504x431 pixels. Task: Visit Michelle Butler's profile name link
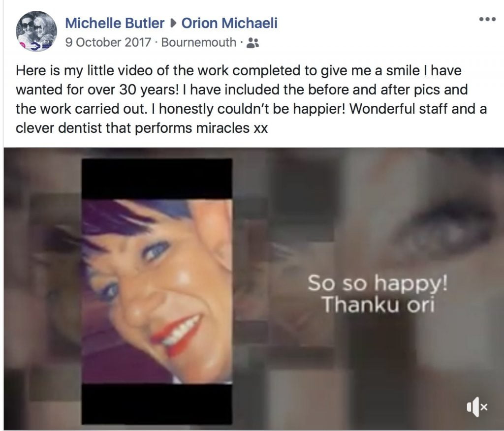(115, 23)
